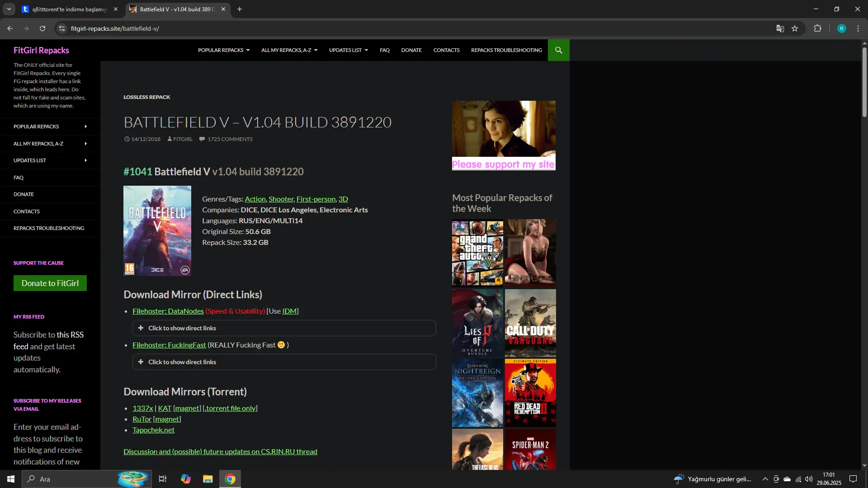Image resolution: width=868 pixels, height=488 pixels.
Task: Open Task View on the taskbar
Action: pos(163,479)
